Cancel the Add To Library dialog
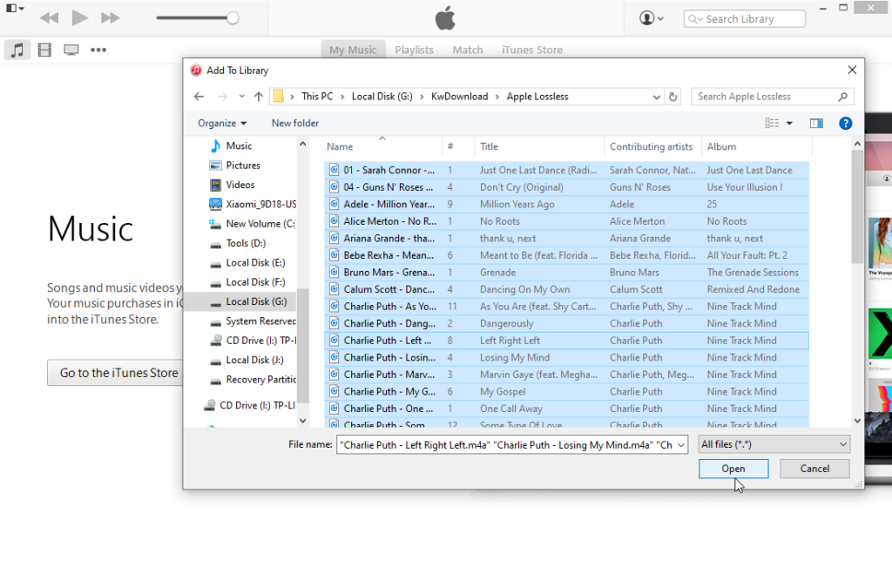 [814, 469]
